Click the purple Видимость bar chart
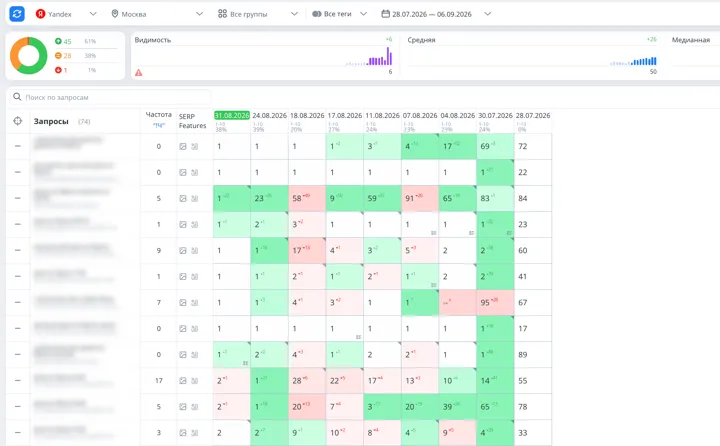 369,56
